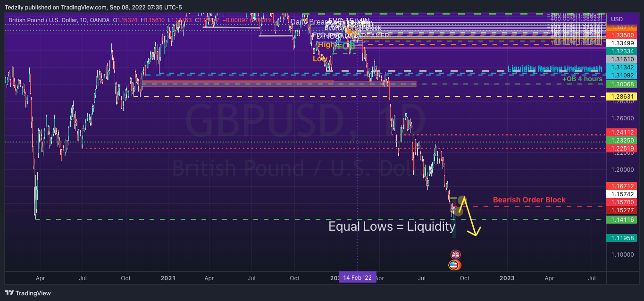
Task: Click the 2021 label on time axis
Action: 168,278
